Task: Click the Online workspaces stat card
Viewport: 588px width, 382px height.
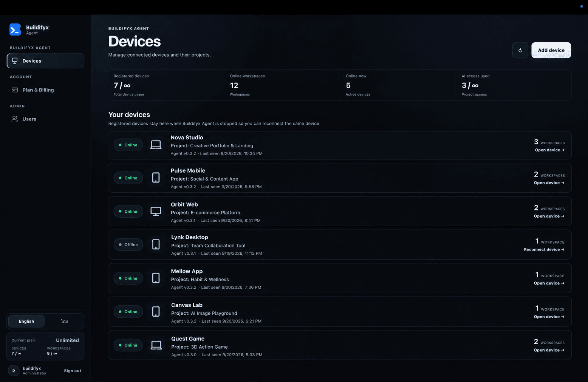Action: (x=282, y=85)
